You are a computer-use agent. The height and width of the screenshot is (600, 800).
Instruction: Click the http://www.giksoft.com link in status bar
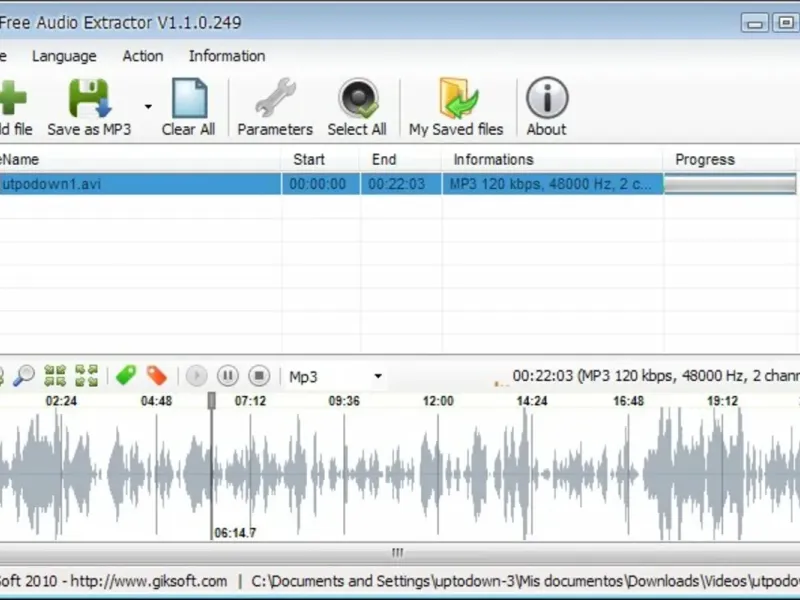(148, 581)
